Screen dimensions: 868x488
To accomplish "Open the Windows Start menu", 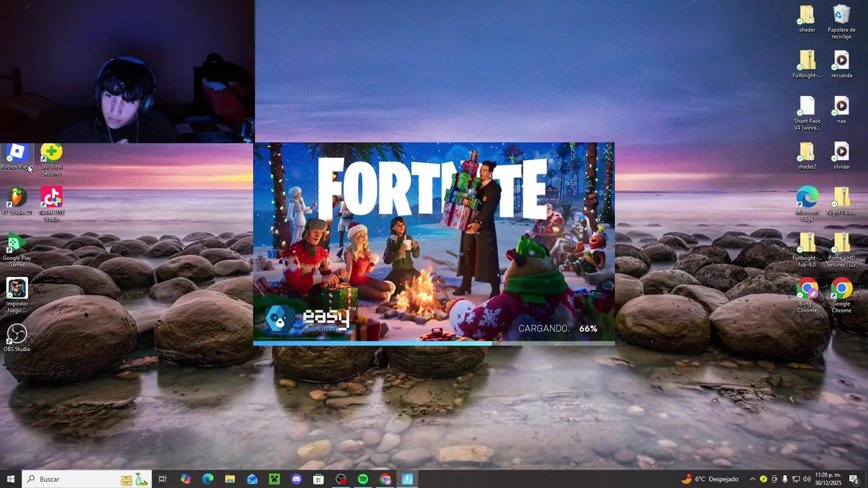I will tap(10, 479).
